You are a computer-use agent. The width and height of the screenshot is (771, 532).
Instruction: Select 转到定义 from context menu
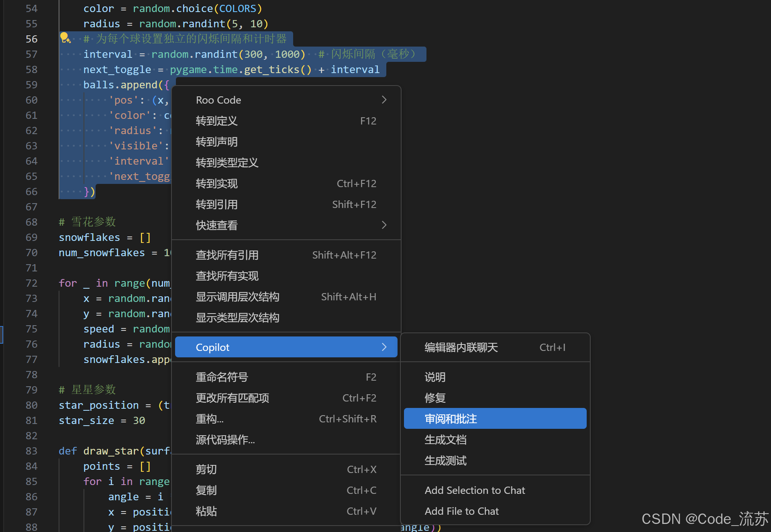[x=216, y=121]
